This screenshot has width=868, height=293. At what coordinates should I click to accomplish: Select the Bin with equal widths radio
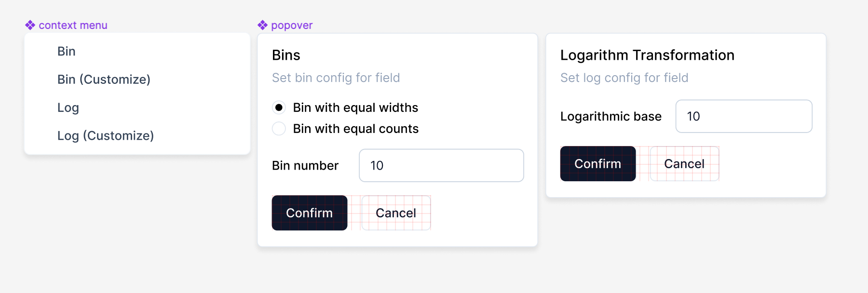coord(279,107)
